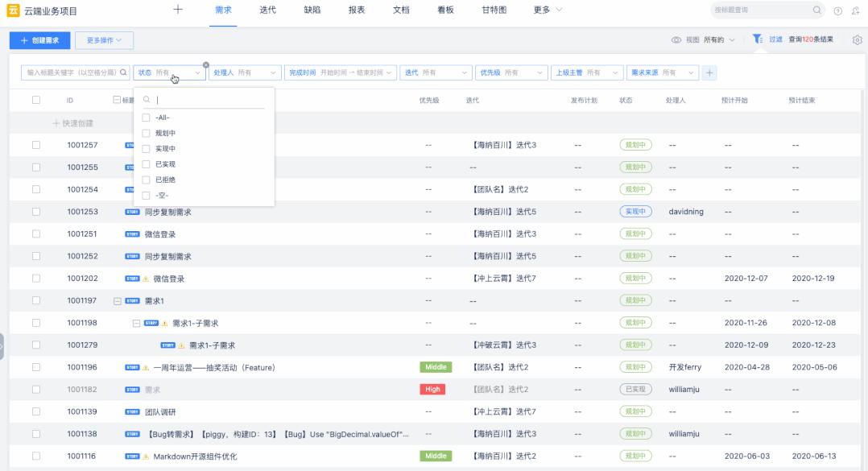Open table settings gear icon
868x471 pixels.
pyautogui.click(x=857, y=39)
